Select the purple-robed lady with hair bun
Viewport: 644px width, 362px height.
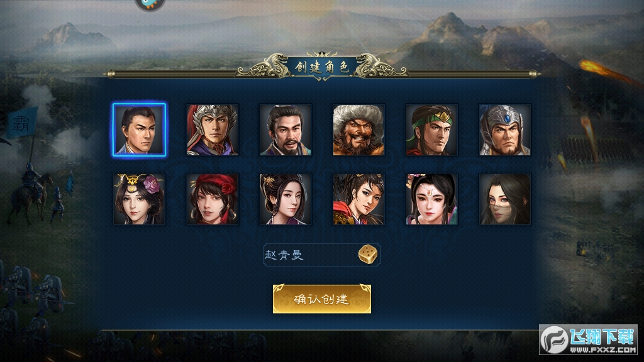pyautogui.click(x=286, y=199)
